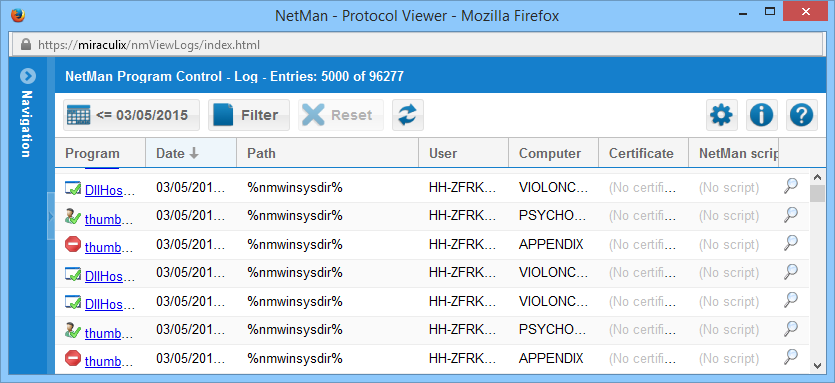Open the Filter dialog
The image size is (835, 383).
[x=249, y=115]
